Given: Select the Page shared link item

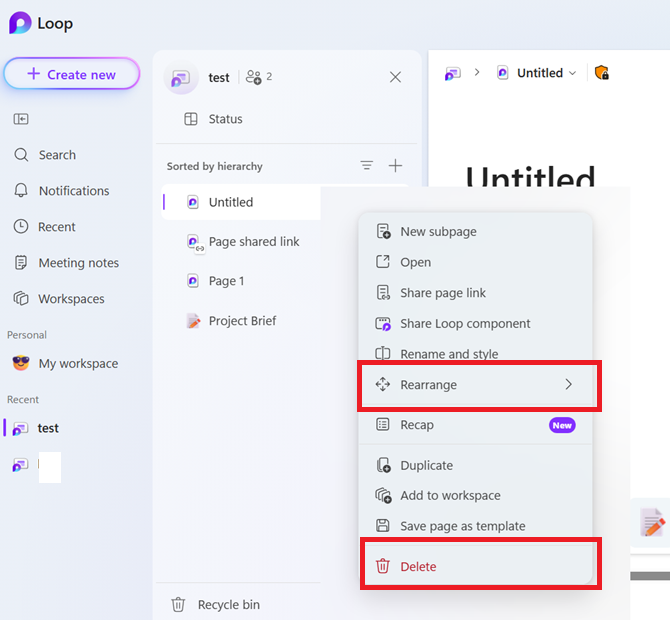Looking at the screenshot, I should pos(243,242).
